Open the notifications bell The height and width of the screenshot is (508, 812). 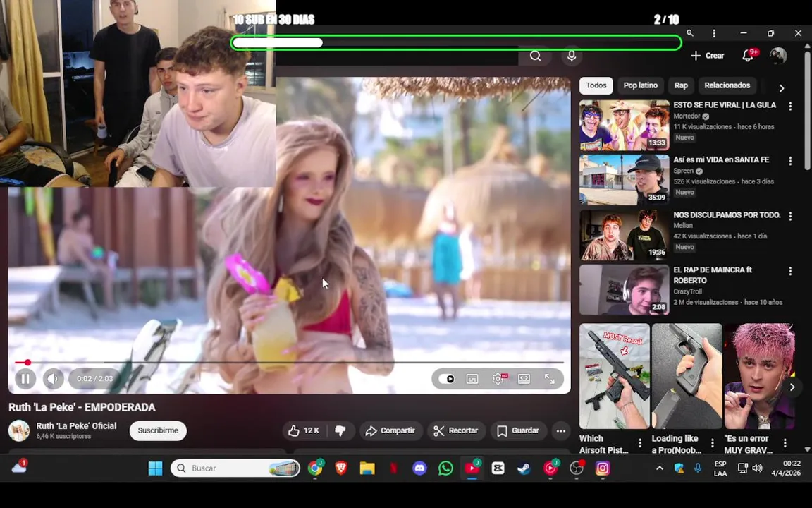[x=748, y=56]
